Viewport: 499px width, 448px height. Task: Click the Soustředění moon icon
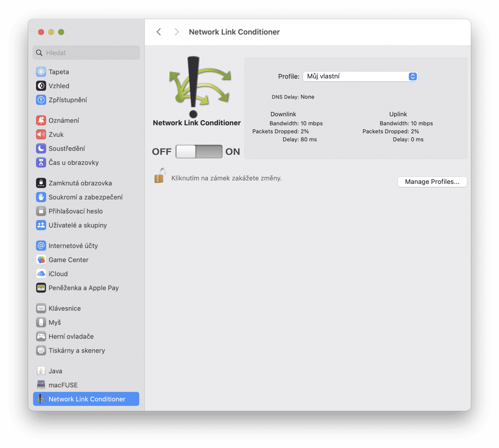pyautogui.click(x=41, y=148)
